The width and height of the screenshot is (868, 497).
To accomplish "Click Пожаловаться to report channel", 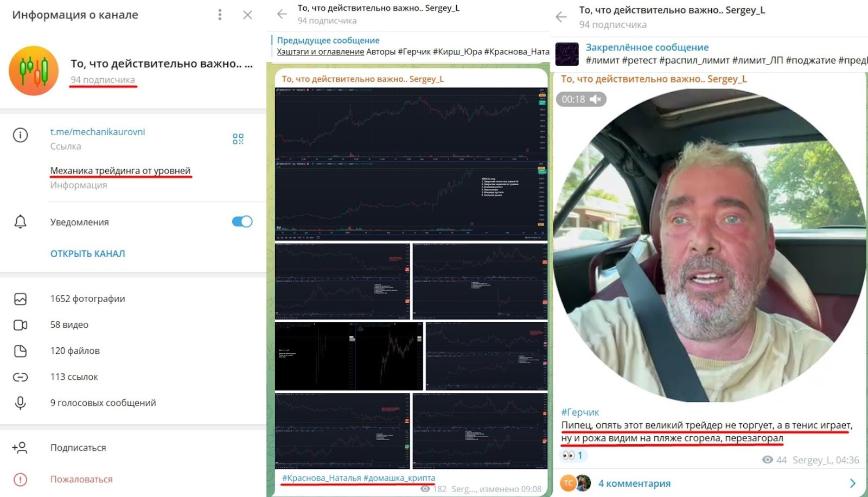I will [x=81, y=479].
